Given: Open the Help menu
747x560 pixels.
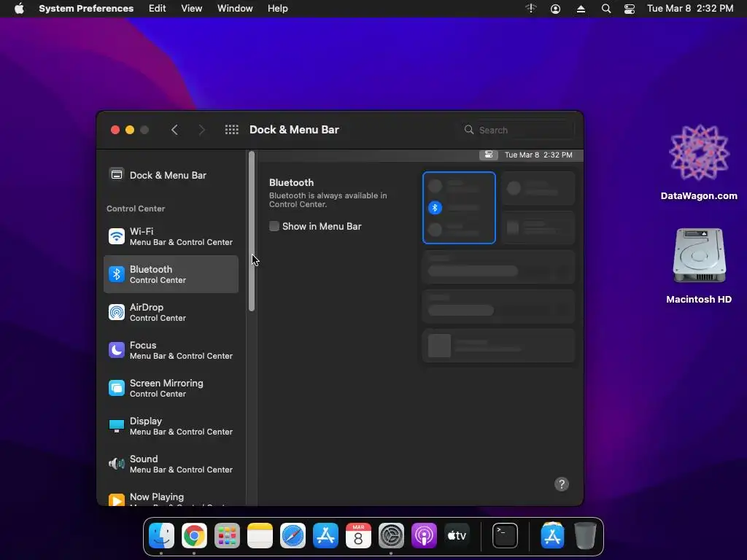Looking at the screenshot, I should [x=278, y=9].
